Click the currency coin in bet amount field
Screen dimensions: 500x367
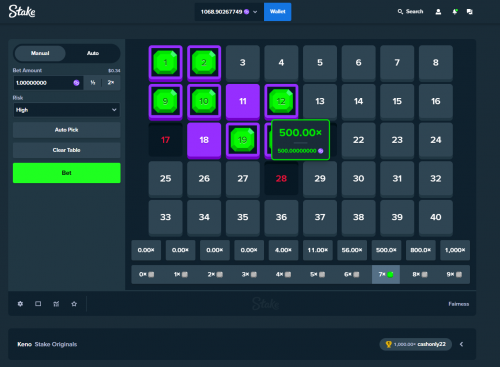coord(76,83)
